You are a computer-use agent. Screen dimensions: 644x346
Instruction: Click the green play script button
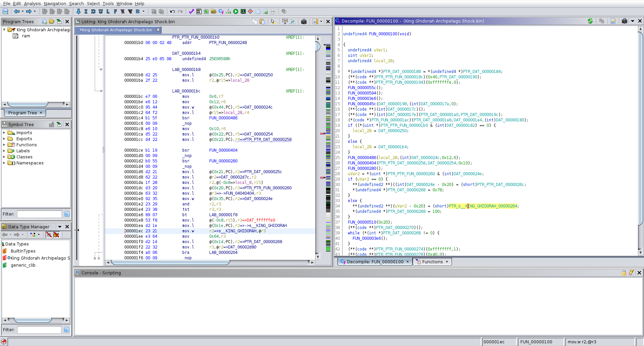point(236,11)
